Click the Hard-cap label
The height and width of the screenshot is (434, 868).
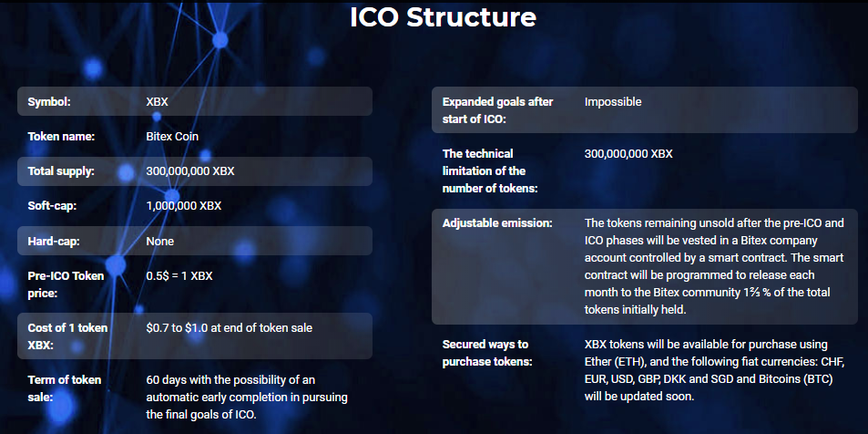coord(53,242)
